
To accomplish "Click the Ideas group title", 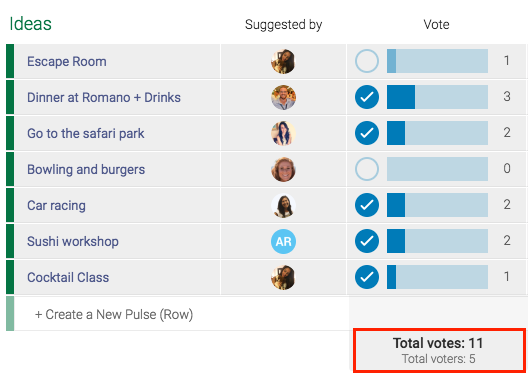I will pos(30,24).
